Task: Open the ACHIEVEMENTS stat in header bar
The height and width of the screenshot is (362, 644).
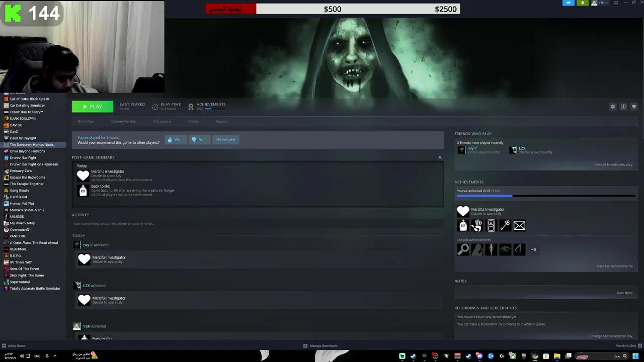Action: [207, 106]
